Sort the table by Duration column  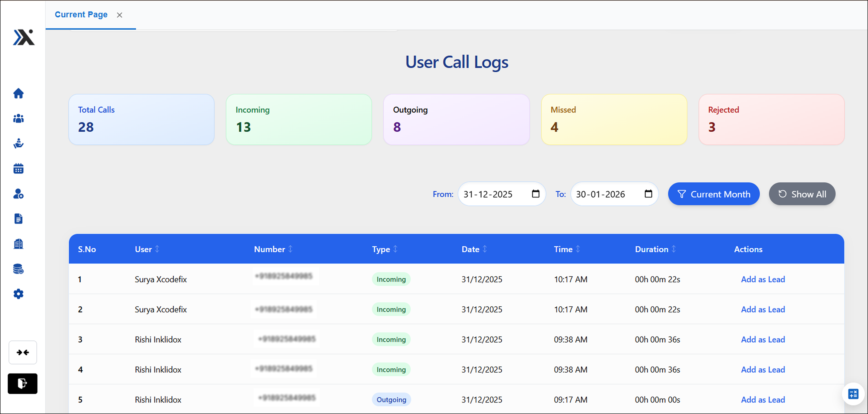pyautogui.click(x=674, y=249)
